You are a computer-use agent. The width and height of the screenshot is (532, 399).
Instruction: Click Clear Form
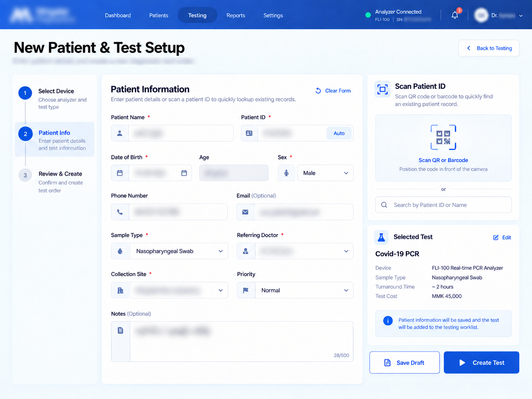coord(333,91)
